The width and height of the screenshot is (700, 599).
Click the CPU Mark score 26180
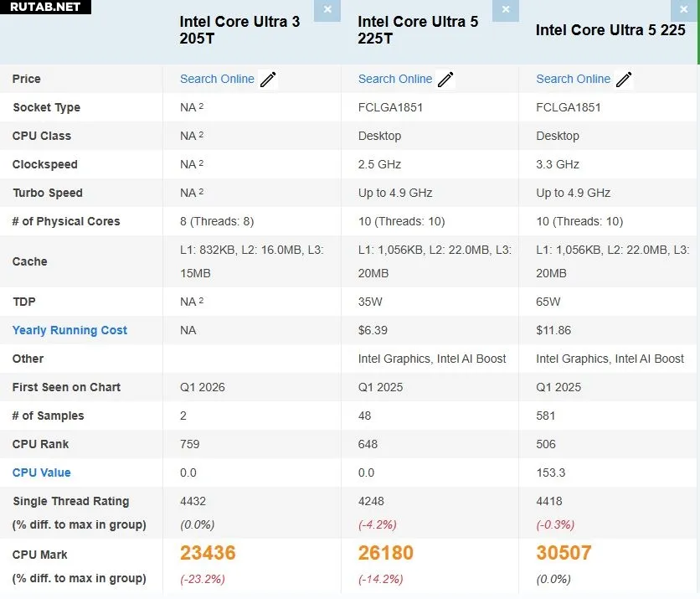(x=386, y=553)
